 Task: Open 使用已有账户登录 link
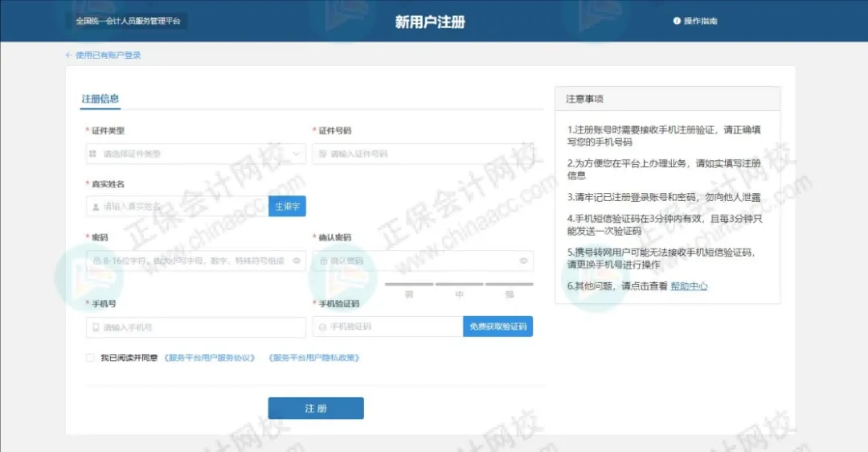point(108,55)
